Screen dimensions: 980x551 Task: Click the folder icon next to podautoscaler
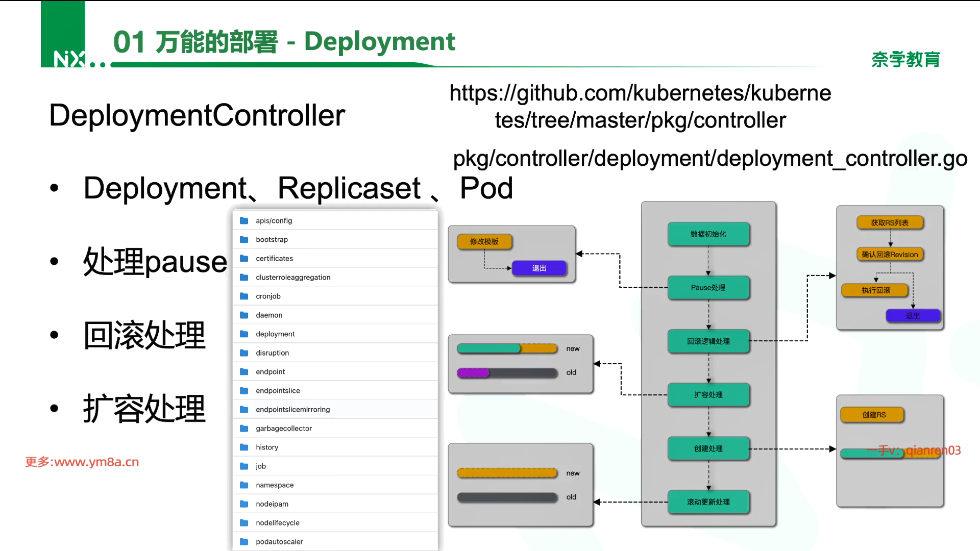click(244, 541)
